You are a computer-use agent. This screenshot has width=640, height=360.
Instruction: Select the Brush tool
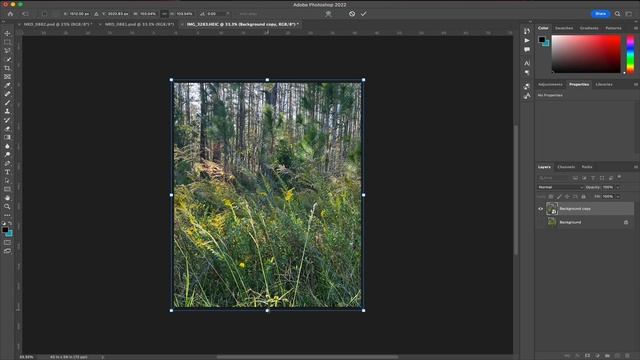pyautogui.click(x=7, y=102)
